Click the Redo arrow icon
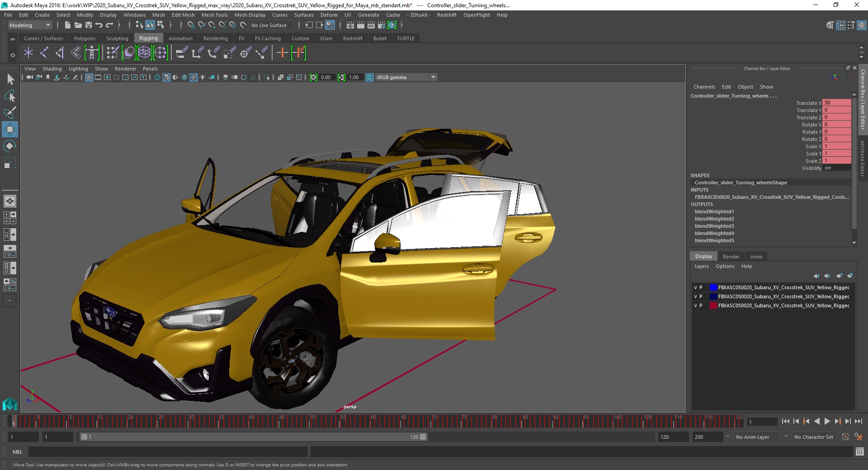This screenshot has width=868, height=470. click(x=109, y=25)
